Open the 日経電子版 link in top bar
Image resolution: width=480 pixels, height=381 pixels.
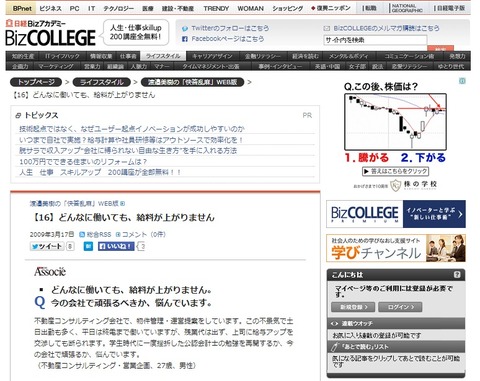449,8
